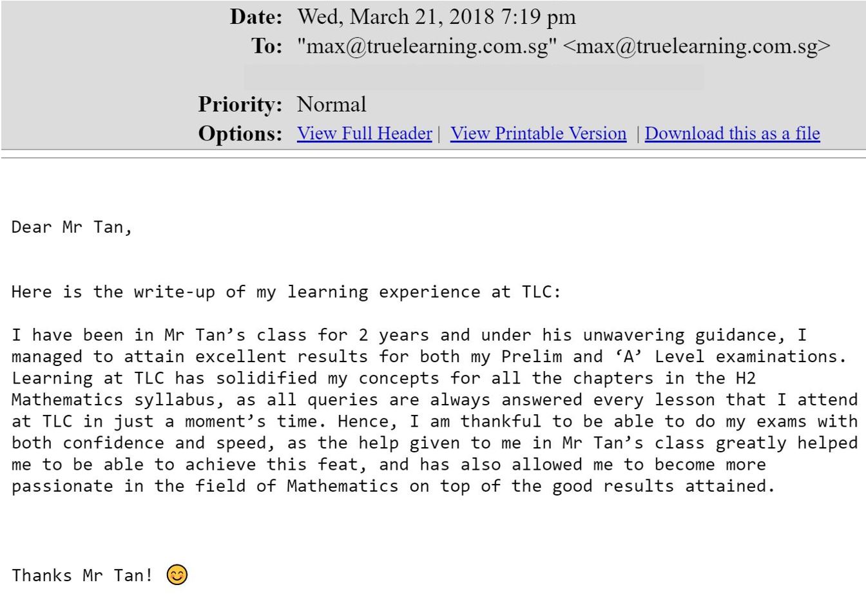Click the last line starting passionate in the field
The image size is (866, 616).
393,486
